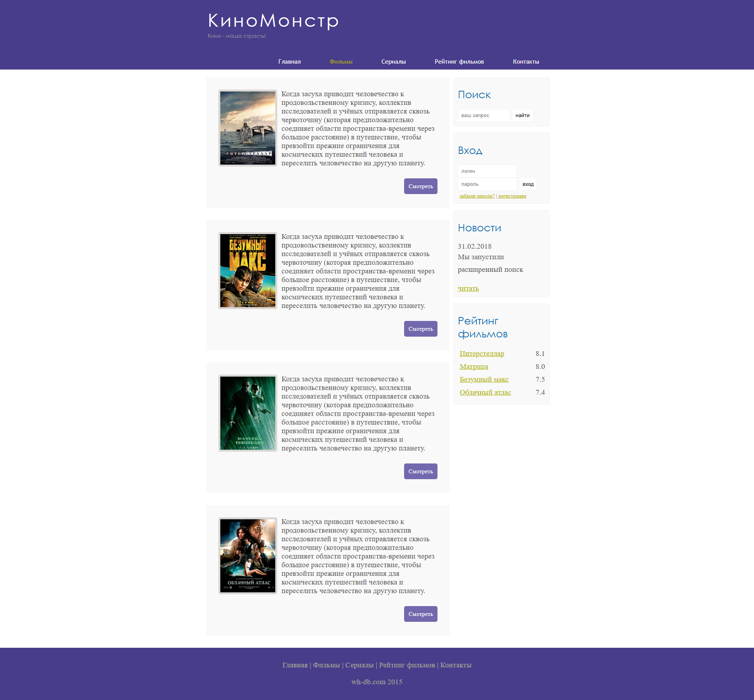Viewport: 754px width, 700px height.
Task: Click the вход login button
Action: pos(528,184)
